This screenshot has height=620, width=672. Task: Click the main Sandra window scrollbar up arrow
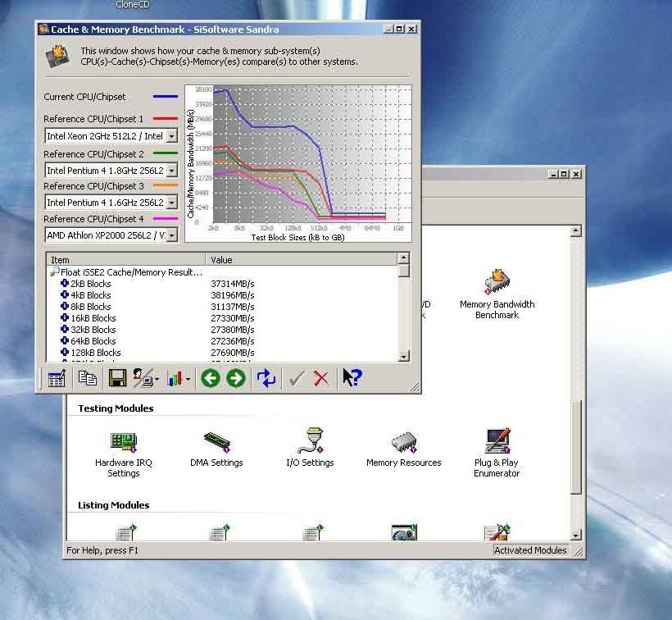[x=575, y=230]
